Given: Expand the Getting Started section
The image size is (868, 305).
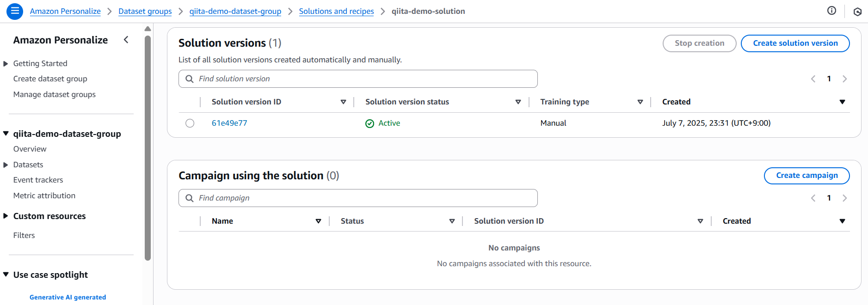Looking at the screenshot, I should coord(6,64).
